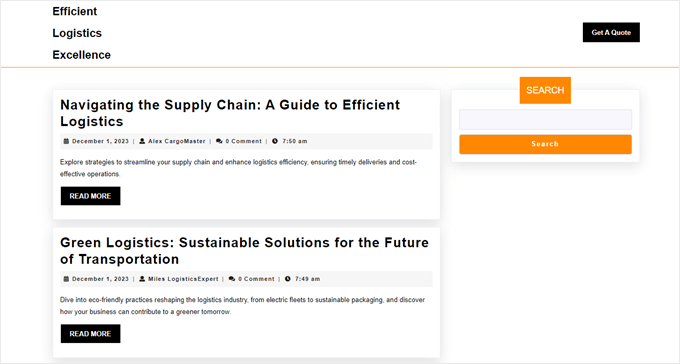Click calendar icon on Navigating the Supply Chain post
The height and width of the screenshot is (364, 680).
pyautogui.click(x=66, y=141)
